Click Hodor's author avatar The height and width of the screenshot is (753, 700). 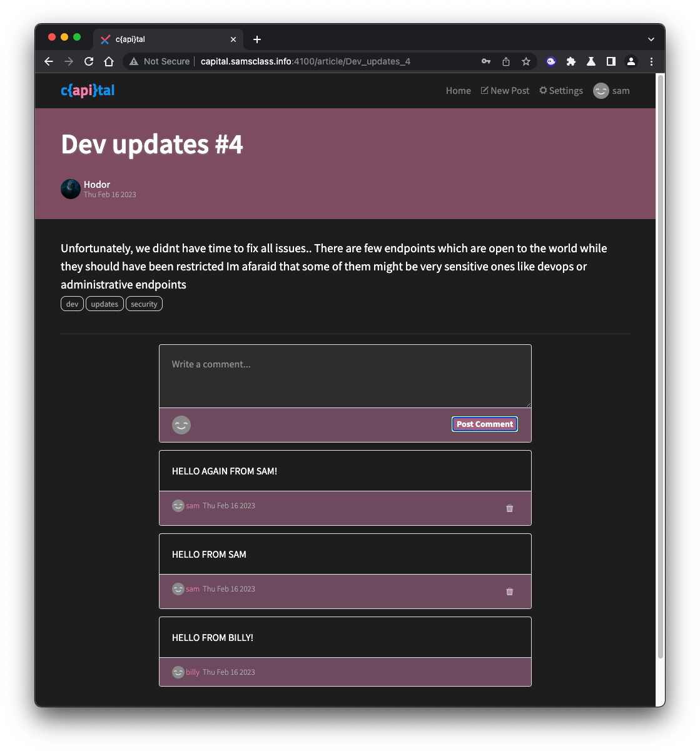pyautogui.click(x=71, y=189)
